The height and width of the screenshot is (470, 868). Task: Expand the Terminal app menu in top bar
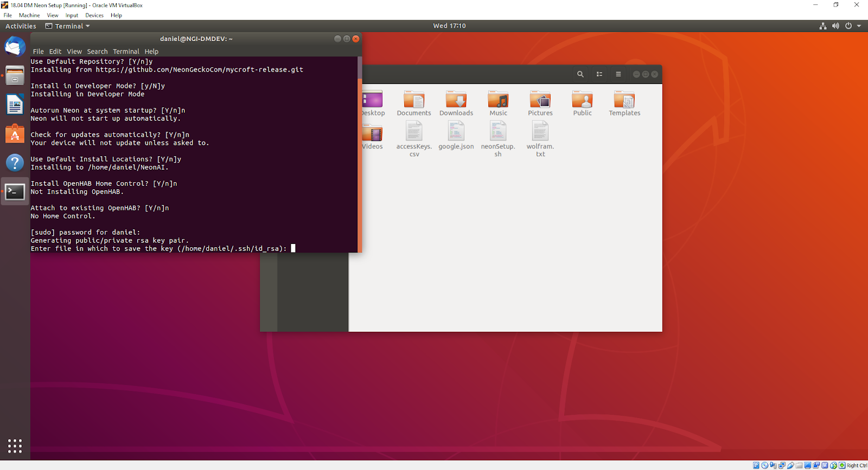coord(68,26)
